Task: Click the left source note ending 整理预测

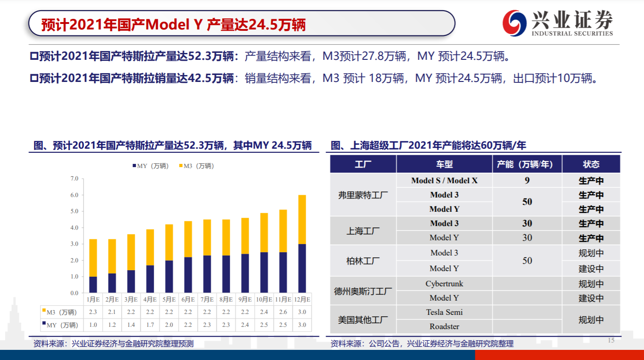Action: coord(114,343)
